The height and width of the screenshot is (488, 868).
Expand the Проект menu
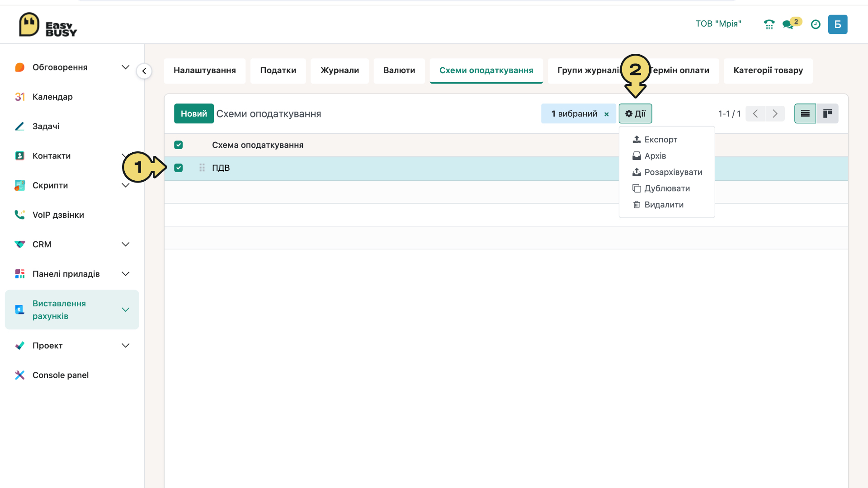(x=126, y=346)
